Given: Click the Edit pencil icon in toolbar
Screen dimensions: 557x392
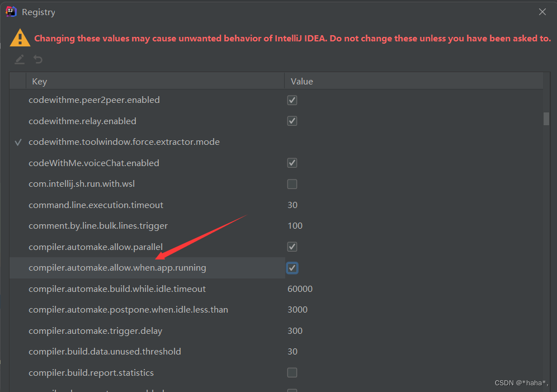Looking at the screenshot, I should (x=20, y=59).
